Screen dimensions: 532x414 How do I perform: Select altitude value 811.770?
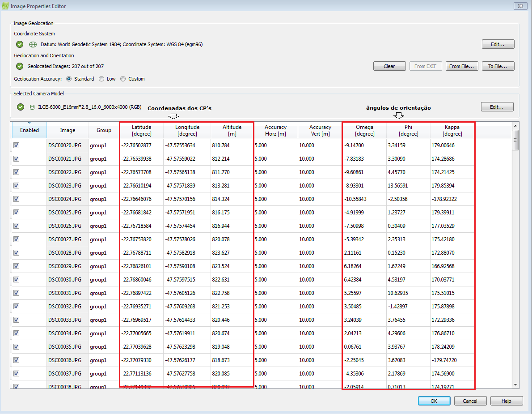coord(232,172)
